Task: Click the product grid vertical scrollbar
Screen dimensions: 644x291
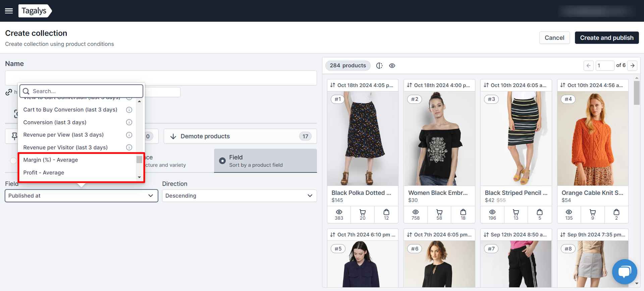Action: pos(637,93)
